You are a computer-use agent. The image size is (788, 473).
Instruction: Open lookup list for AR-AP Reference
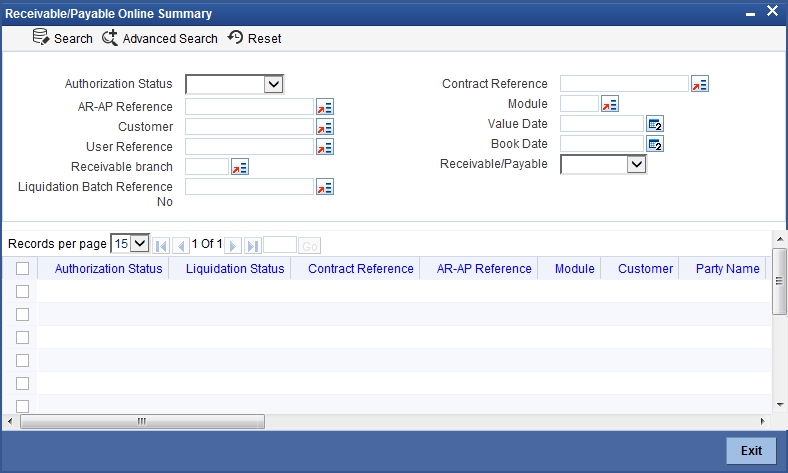click(x=325, y=107)
